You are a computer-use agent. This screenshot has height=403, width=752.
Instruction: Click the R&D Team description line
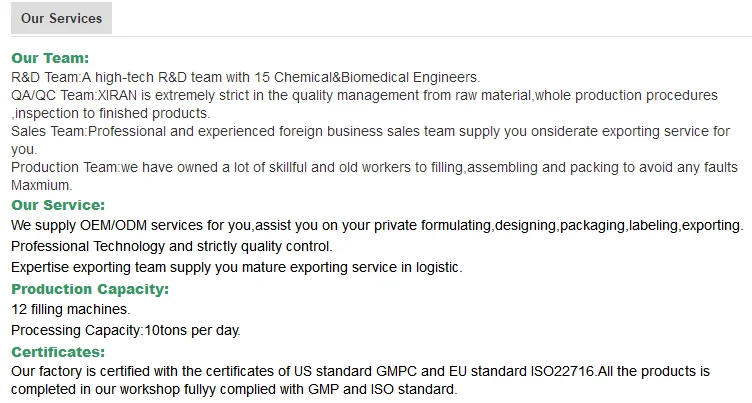pos(245,77)
